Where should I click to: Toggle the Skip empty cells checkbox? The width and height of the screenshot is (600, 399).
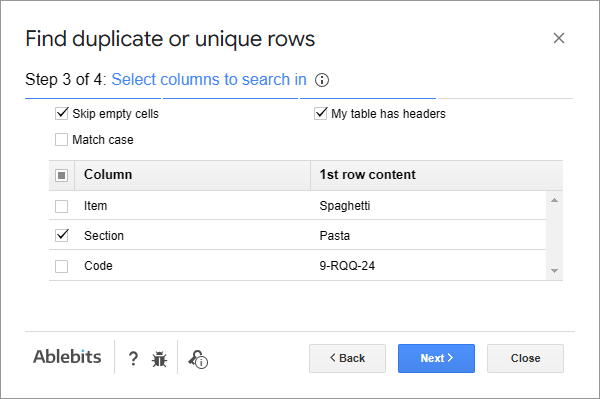pyautogui.click(x=62, y=113)
